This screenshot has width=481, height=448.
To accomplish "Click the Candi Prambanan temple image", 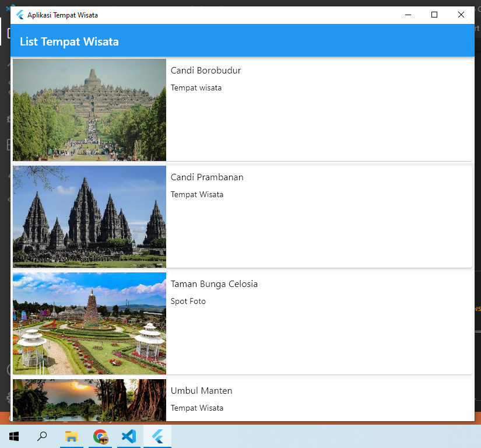I will click(89, 216).
